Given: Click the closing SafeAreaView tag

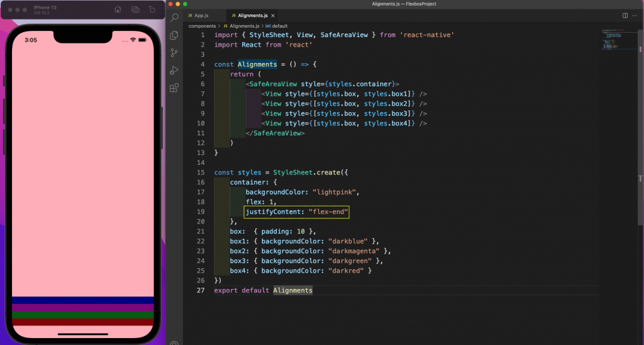Looking at the screenshot, I should pyautogui.click(x=275, y=133).
